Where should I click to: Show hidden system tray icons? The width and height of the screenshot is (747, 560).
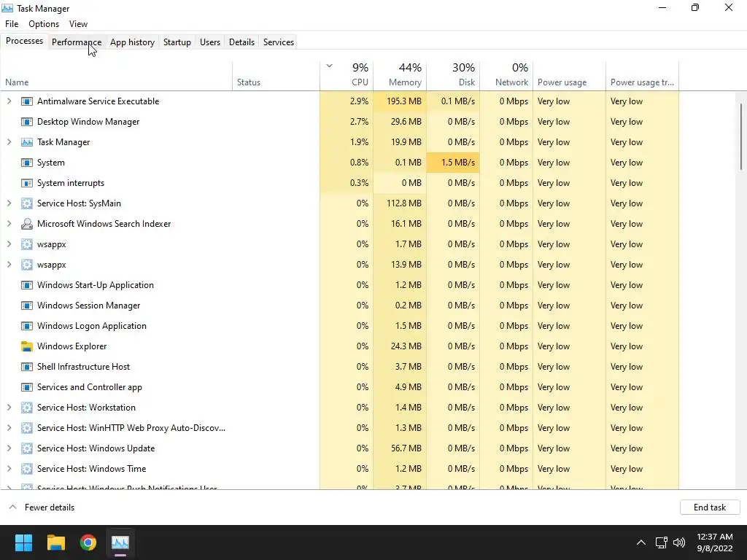coord(641,542)
